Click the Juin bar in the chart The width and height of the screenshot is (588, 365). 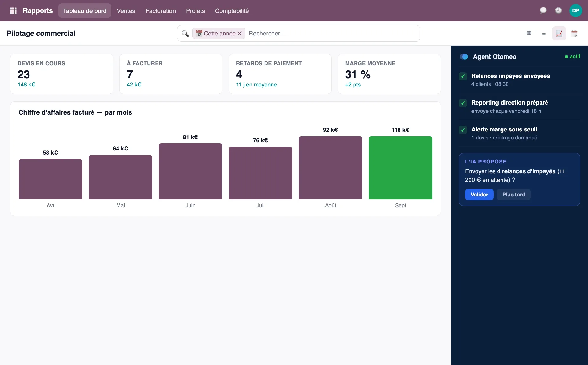190,171
